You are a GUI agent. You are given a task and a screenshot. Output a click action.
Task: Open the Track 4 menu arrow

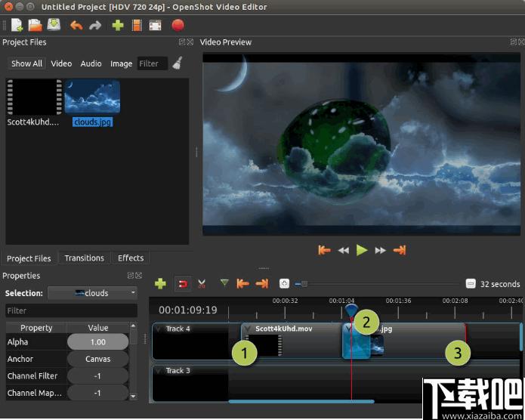pos(159,329)
